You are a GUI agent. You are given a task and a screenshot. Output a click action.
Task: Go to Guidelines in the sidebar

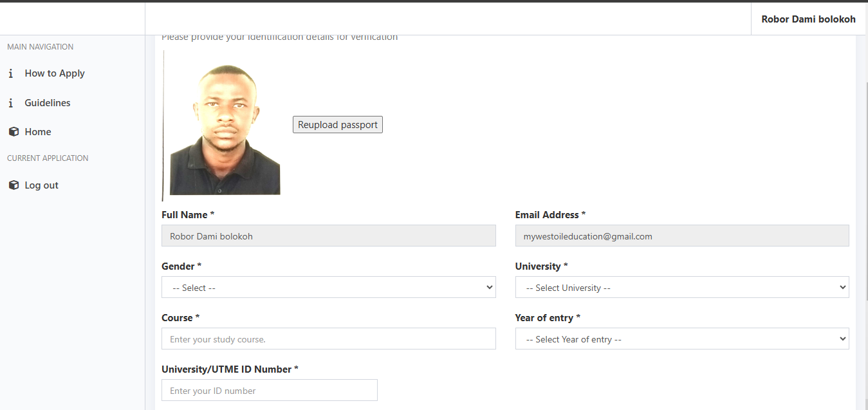[48, 103]
